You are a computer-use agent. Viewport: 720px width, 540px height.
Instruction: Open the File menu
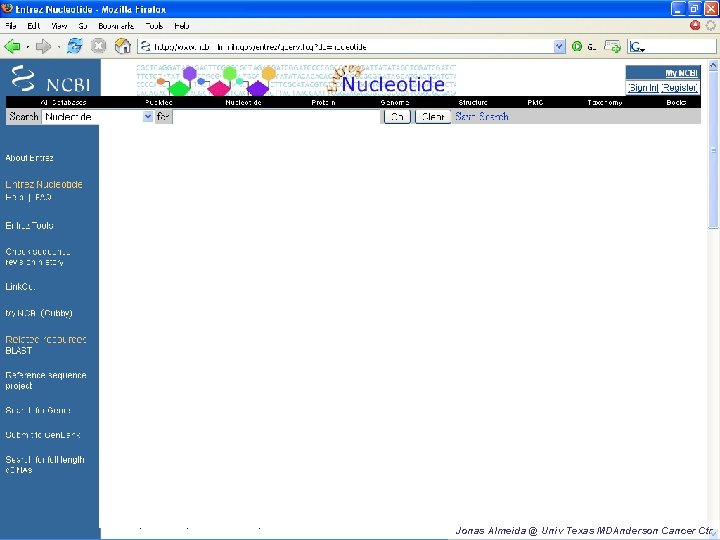11,26
